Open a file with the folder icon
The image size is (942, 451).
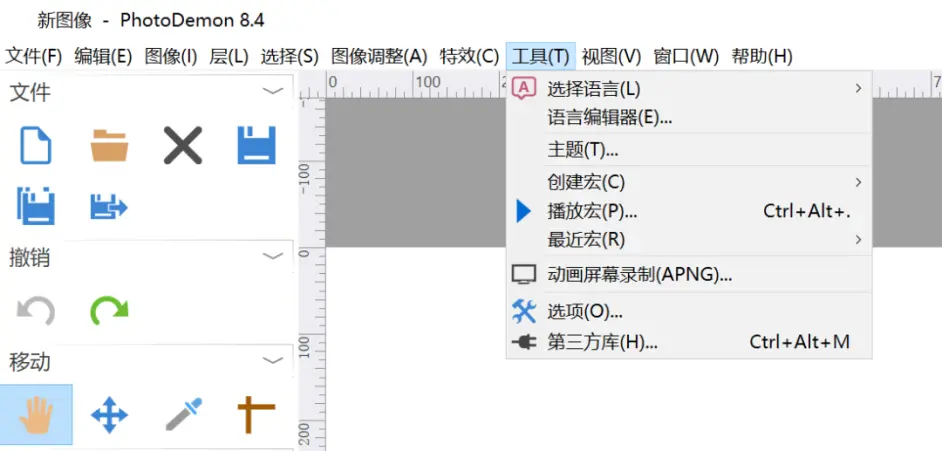pyautogui.click(x=109, y=145)
